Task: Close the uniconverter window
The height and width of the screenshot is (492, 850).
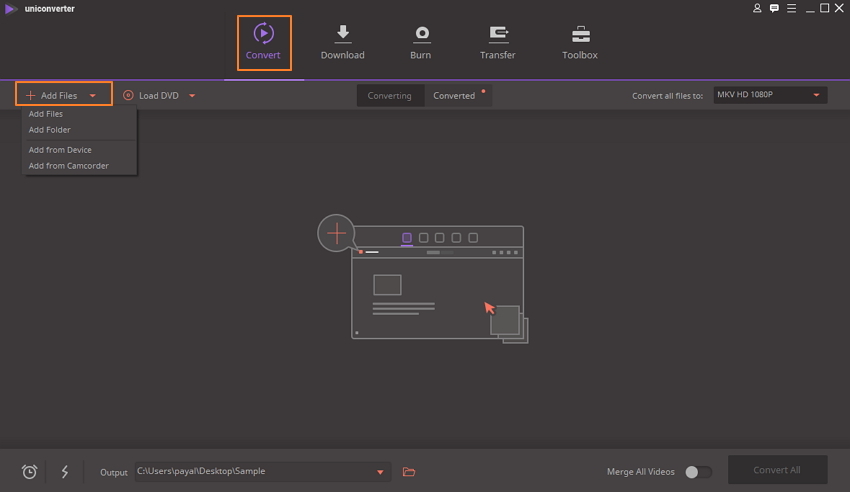Action: coord(839,8)
